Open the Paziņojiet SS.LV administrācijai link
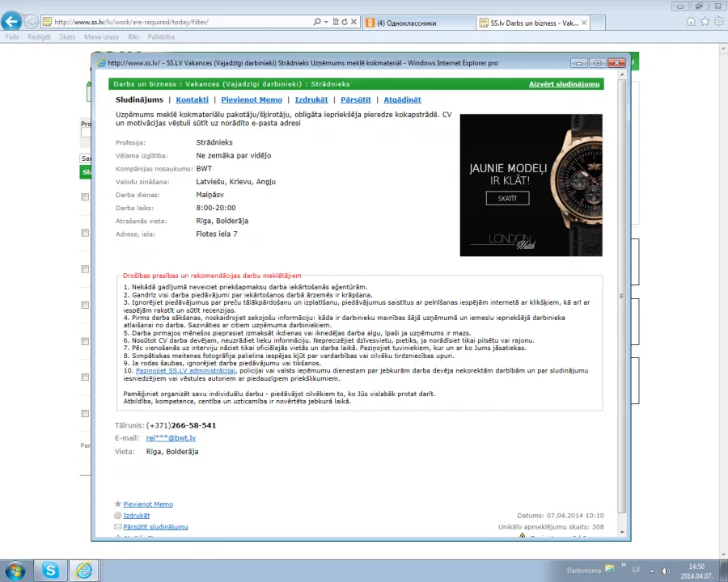Screen dimensions: 728x582 tap(186, 371)
